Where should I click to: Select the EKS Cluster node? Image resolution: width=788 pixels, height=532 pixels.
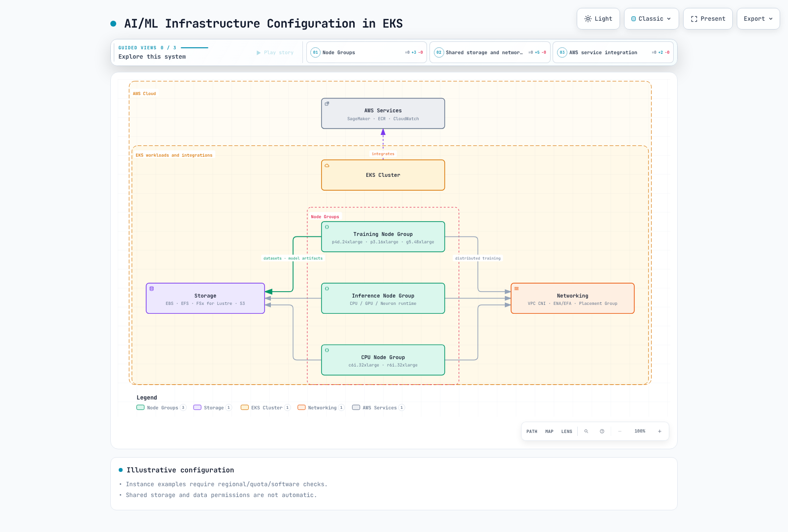383,175
